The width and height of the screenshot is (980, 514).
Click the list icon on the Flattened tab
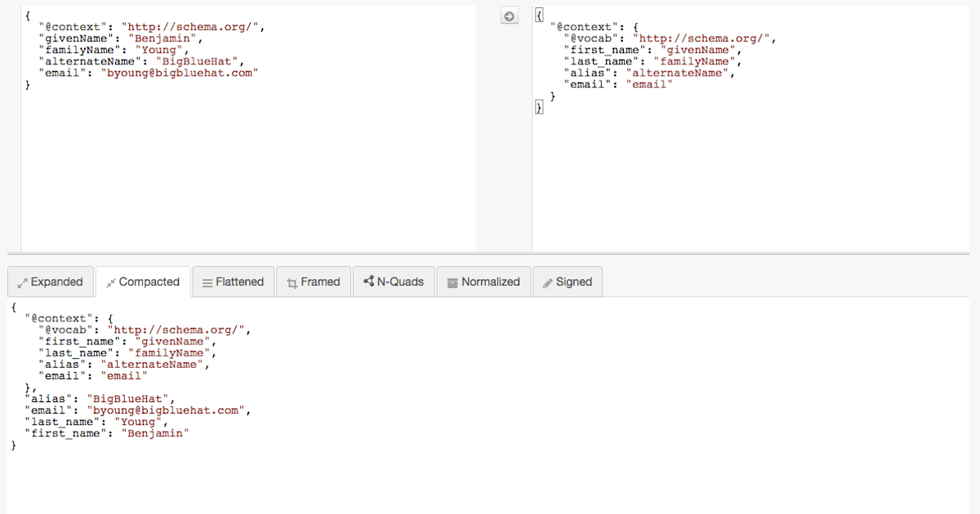point(206,281)
